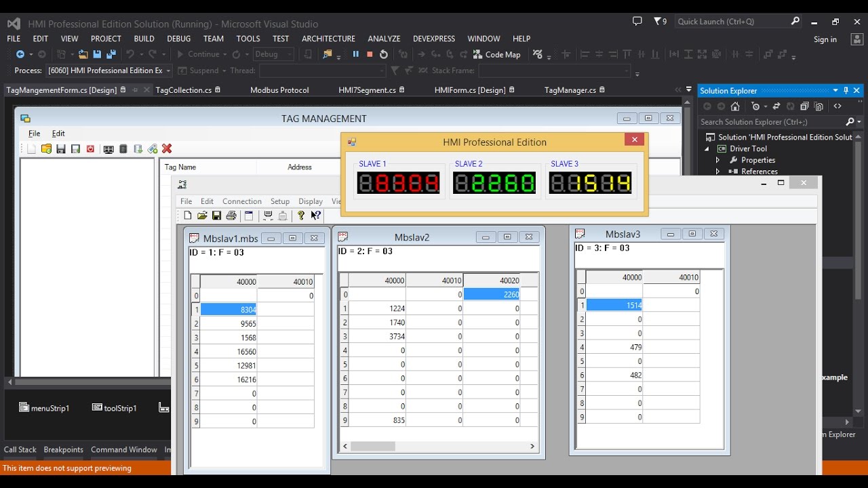Click Sign in link

[825, 39]
